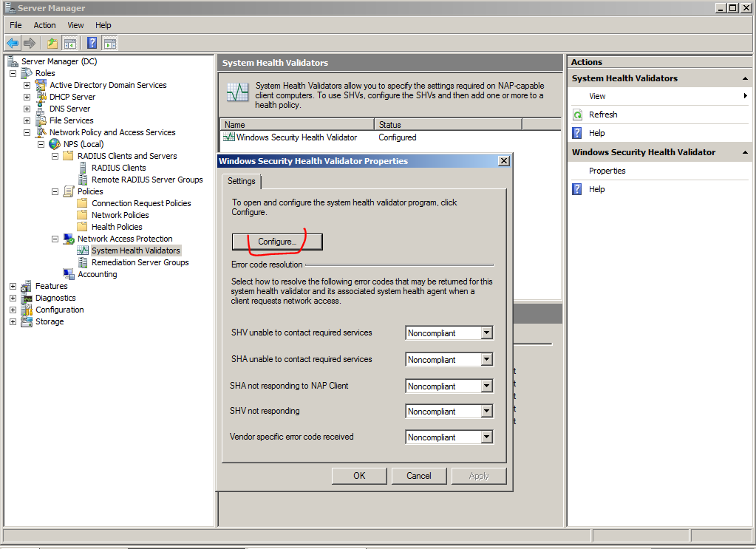Click the Accounting node icon
Viewport: 756px width, 549px height.
[x=69, y=274]
